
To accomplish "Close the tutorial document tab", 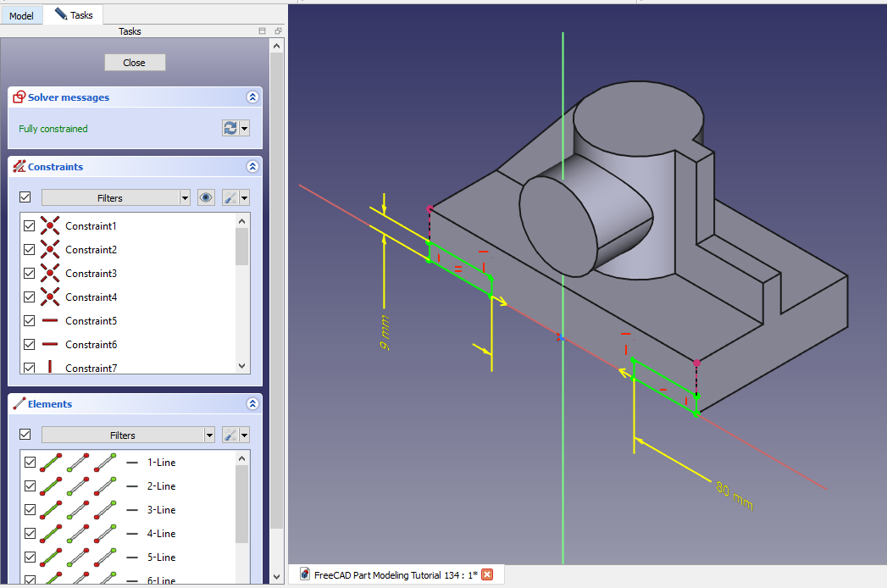I will (x=487, y=574).
